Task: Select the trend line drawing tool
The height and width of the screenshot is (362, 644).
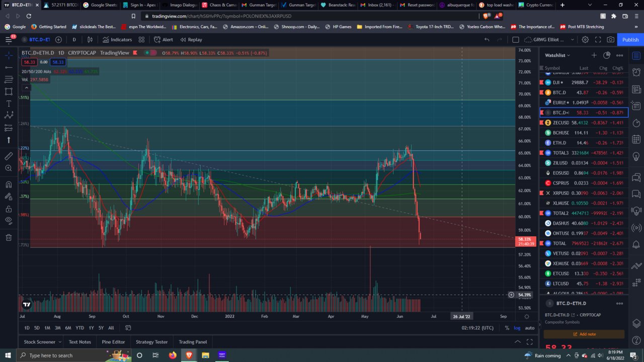Action: pyautogui.click(x=9, y=67)
